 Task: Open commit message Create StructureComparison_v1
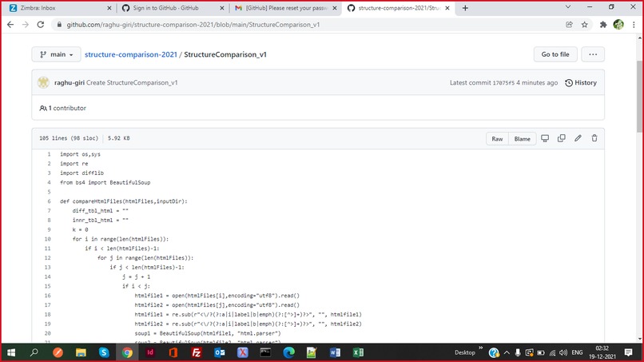coord(132,82)
